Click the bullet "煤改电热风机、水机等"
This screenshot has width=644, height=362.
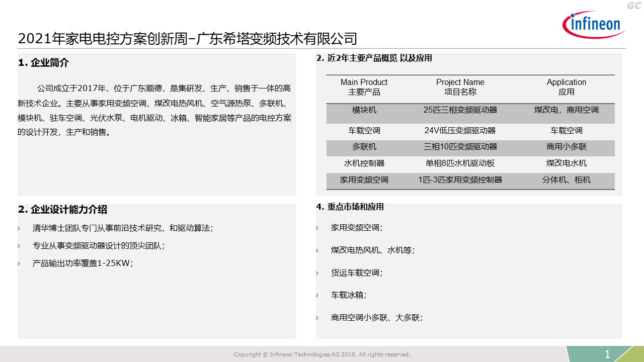pos(373,250)
